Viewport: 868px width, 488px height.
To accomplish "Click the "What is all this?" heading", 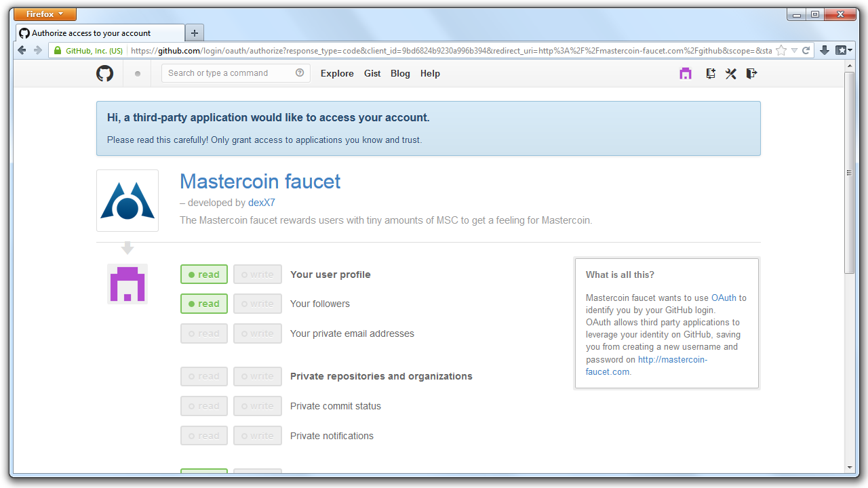I will point(620,274).
